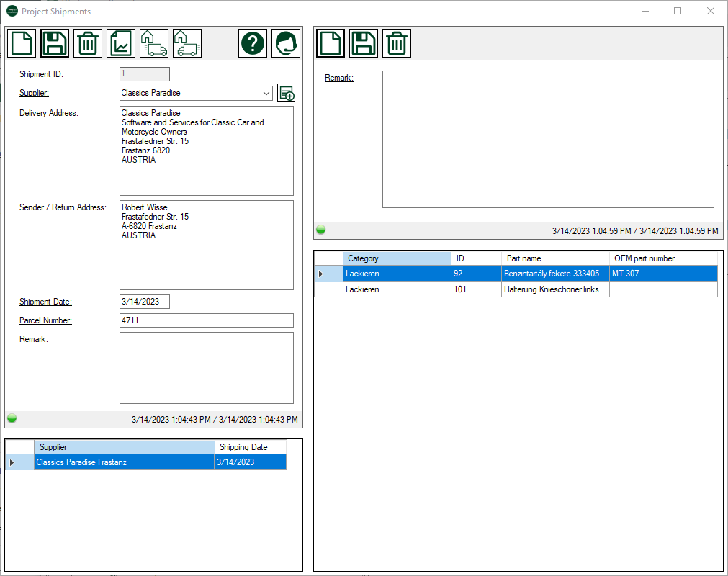Close the Project Shipments window
Screen dimensions: 728x576
[x=710, y=11]
